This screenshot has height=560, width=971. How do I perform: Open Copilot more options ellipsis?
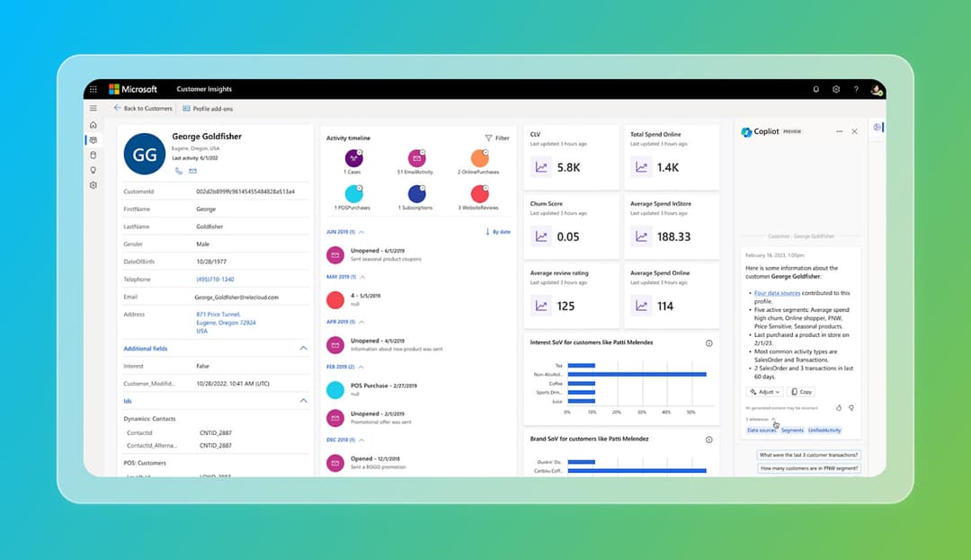[840, 131]
